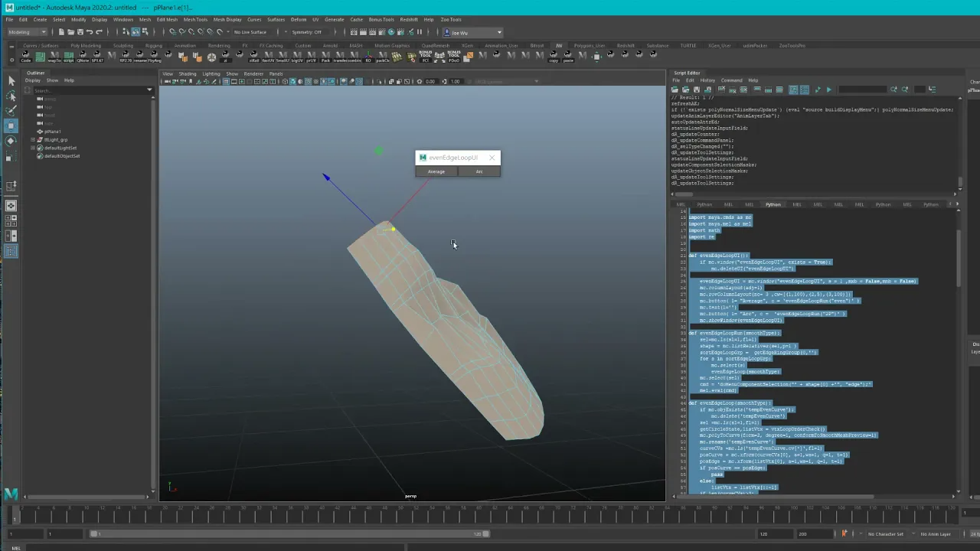The image size is (980, 551).
Task: Open the No Character Set dropdown
Action: (886, 534)
